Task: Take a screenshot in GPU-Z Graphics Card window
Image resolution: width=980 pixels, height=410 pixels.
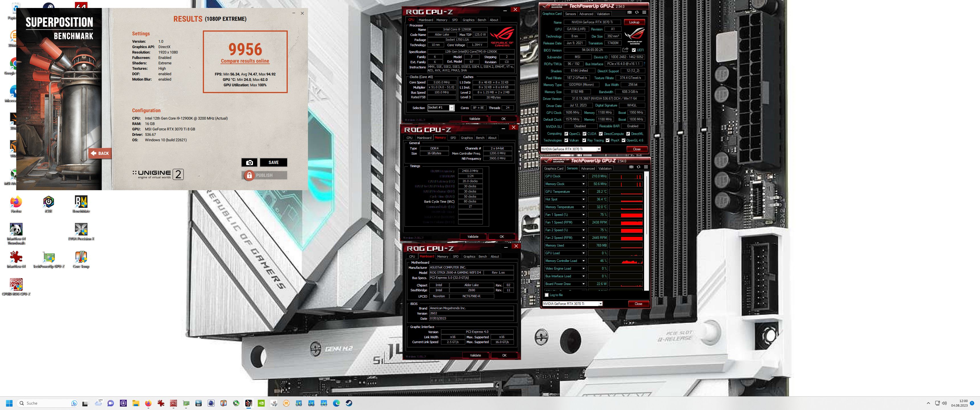Action: coord(630,12)
